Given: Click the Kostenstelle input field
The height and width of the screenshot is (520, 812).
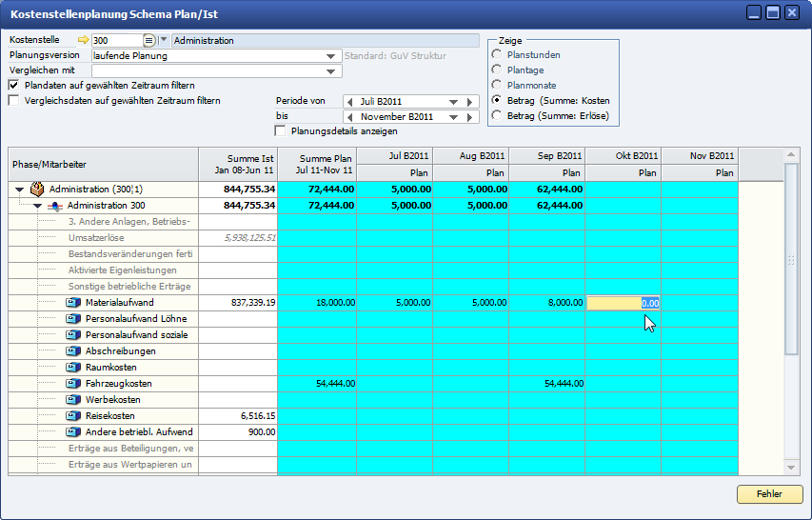Looking at the screenshot, I should pos(115,41).
